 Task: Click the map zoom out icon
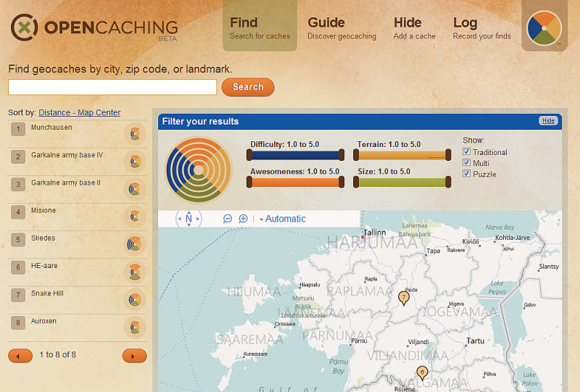coord(228,219)
